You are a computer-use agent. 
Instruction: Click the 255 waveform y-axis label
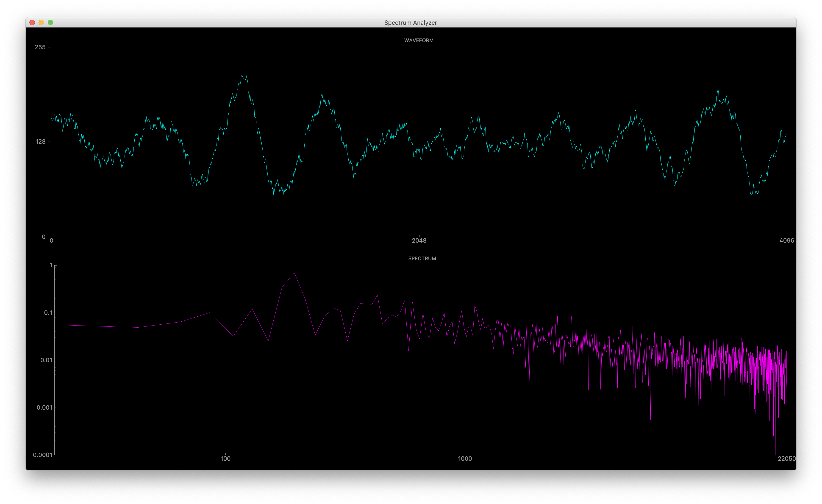click(40, 47)
